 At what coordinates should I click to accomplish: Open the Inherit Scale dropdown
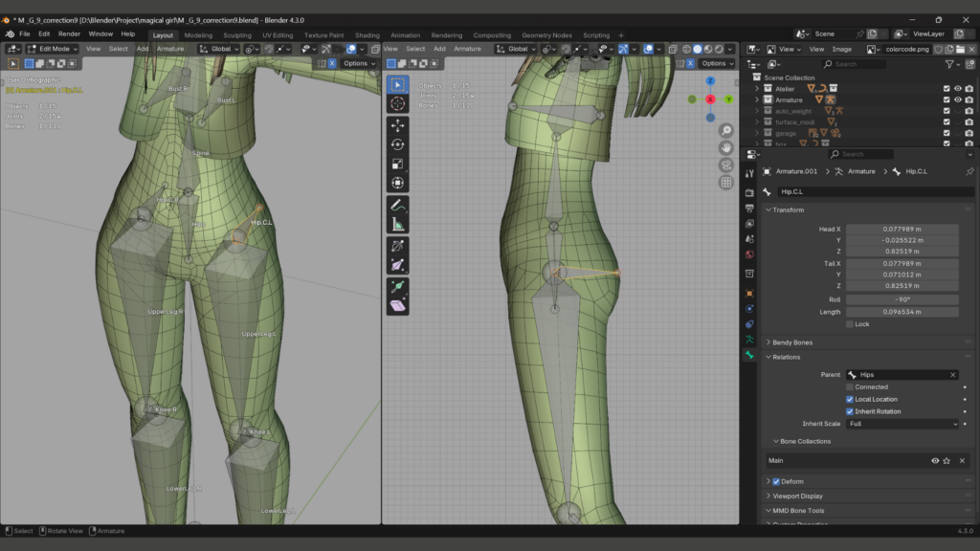point(902,424)
